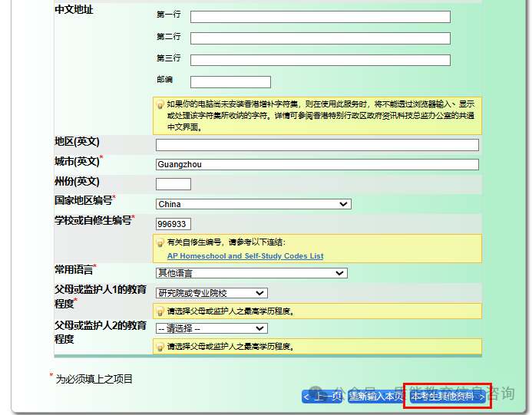Image resolution: width=532 pixels, height=415 pixels.
Task: Click the 重新输入本页 reset button
Action: (x=376, y=397)
